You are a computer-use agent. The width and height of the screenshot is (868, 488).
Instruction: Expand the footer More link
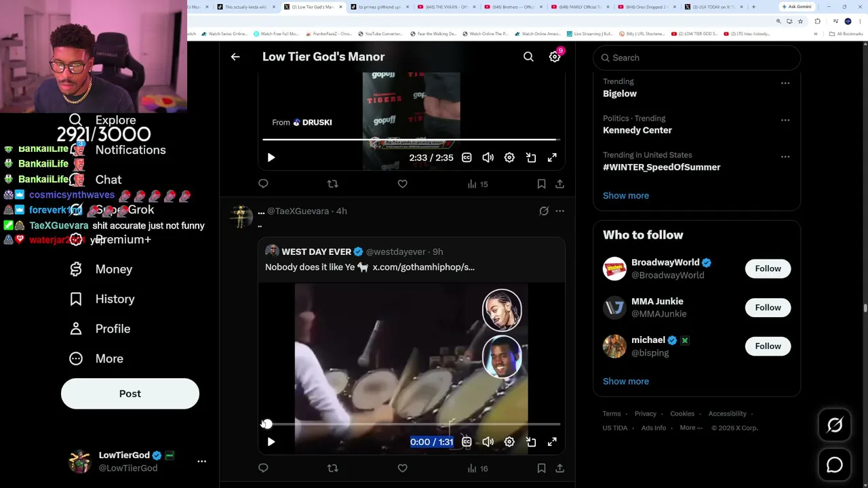click(691, 428)
